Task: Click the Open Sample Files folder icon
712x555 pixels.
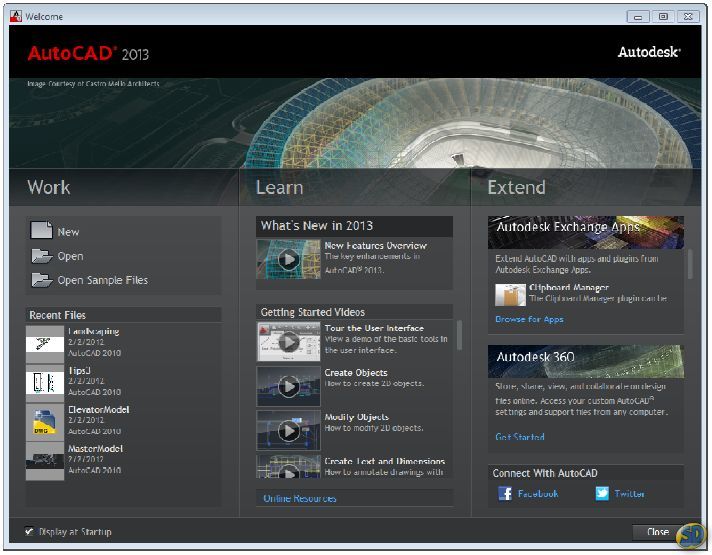Action: click(41, 280)
